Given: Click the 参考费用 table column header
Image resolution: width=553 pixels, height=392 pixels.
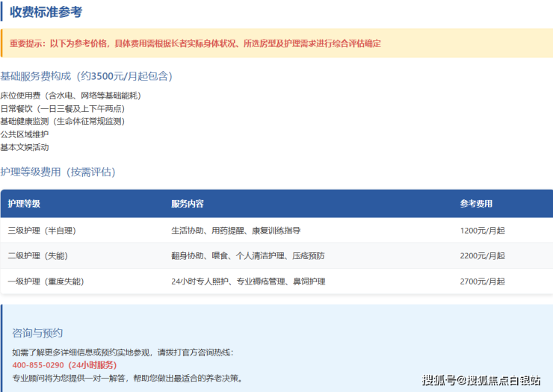Looking at the screenshot, I should click(x=476, y=204).
